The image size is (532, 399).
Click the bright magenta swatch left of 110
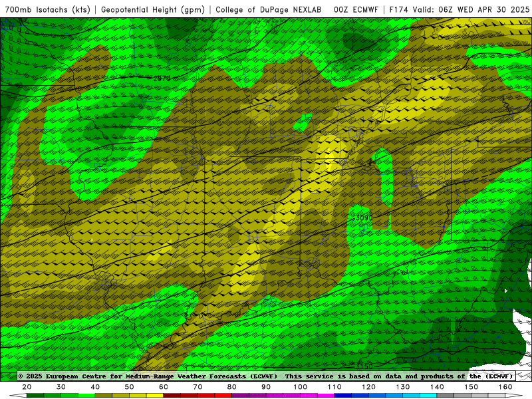(x=326, y=396)
